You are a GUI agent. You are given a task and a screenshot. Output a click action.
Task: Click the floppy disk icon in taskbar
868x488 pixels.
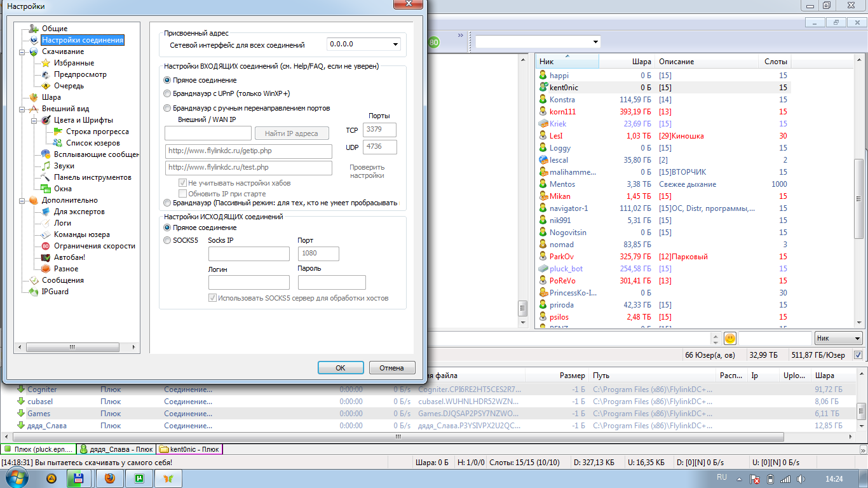click(x=80, y=478)
